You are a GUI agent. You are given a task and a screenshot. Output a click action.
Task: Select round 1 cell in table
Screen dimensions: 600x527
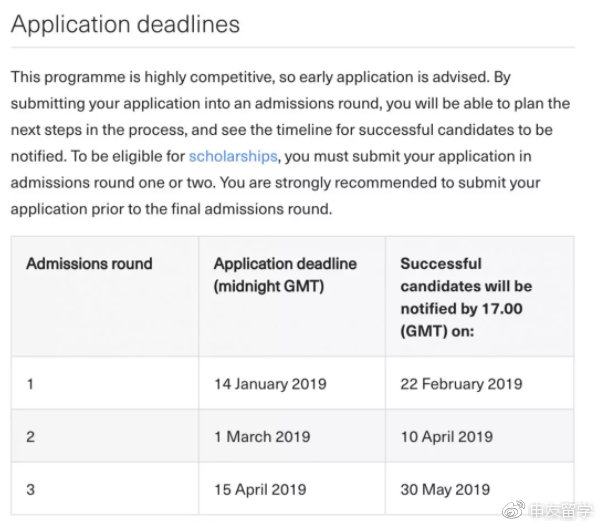tap(105, 383)
